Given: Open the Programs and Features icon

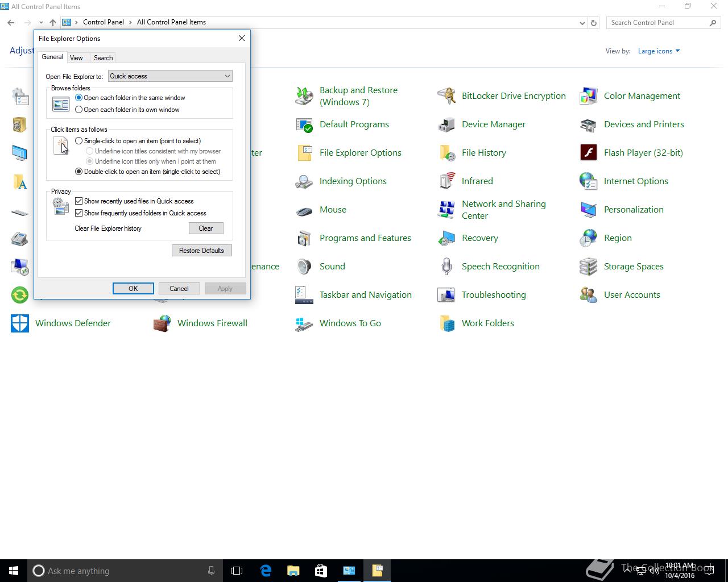Looking at the screenshot, I should pyautogui.click(x=304, y=238).
